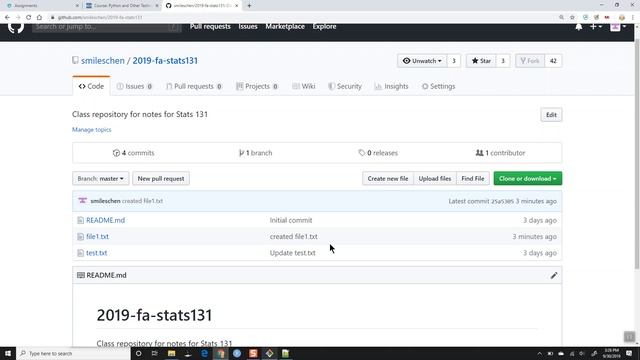Image resolution: width=640 pixels, height=360 pixels.
Task: Open the Windows Start button
Action: click(x=8, y=353)
